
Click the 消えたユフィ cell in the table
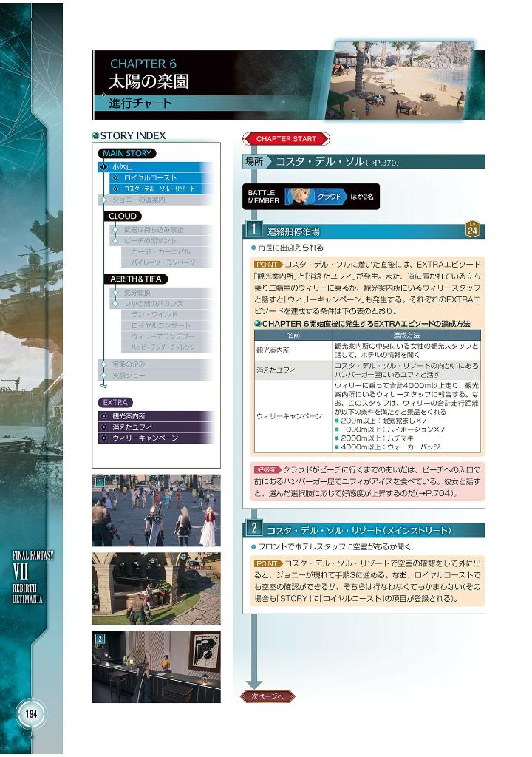point(293,370)
